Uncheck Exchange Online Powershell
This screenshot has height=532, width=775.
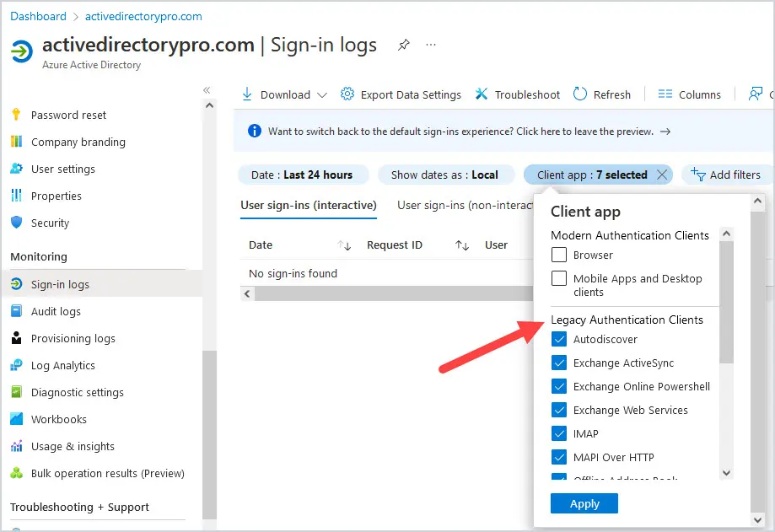point(559,386)
